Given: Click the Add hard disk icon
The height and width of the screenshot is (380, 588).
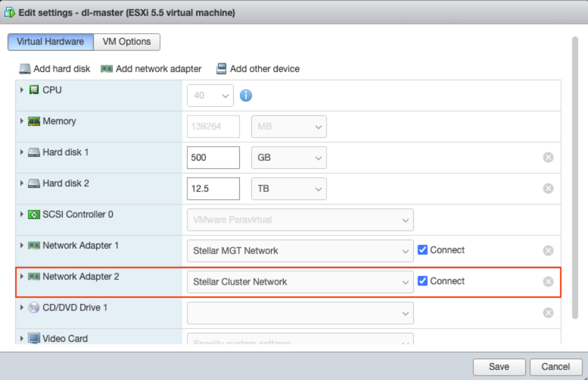Looking at the screenshot, I should [x=25, y=69].
